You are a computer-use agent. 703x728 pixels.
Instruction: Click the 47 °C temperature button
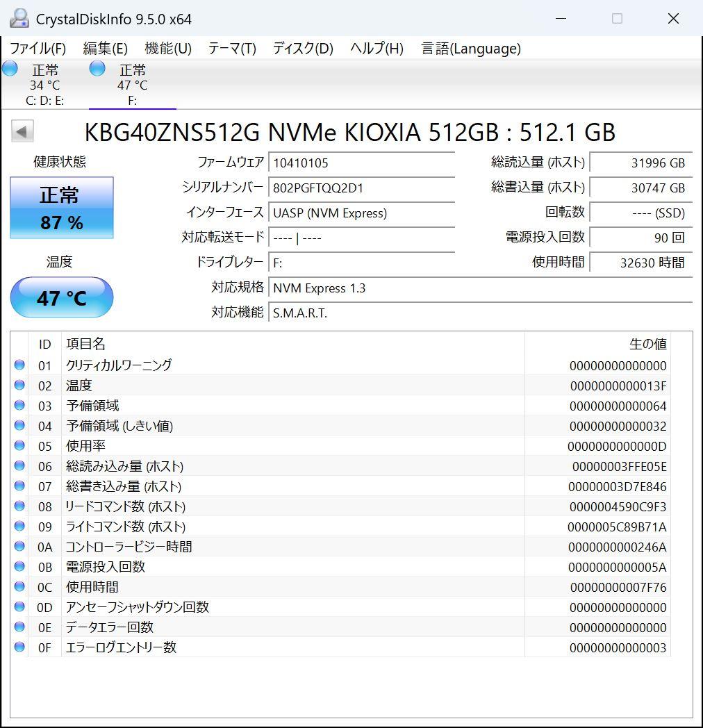(x=62, y=297)
